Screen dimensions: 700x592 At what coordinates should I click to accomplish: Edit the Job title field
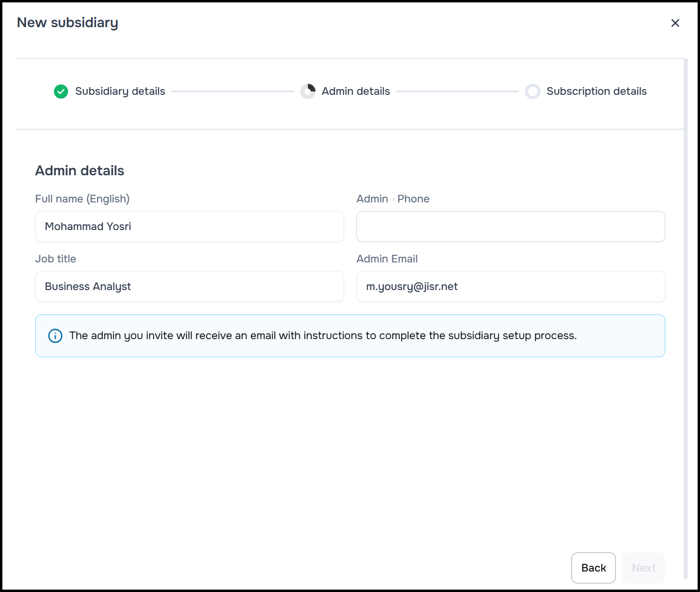point(189,287)
